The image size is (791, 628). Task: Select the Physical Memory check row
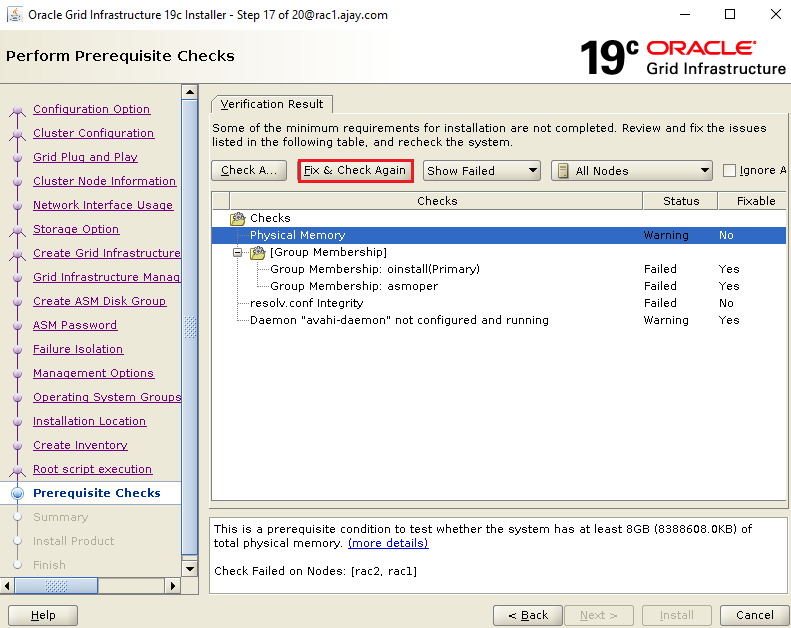click(499, 236)
